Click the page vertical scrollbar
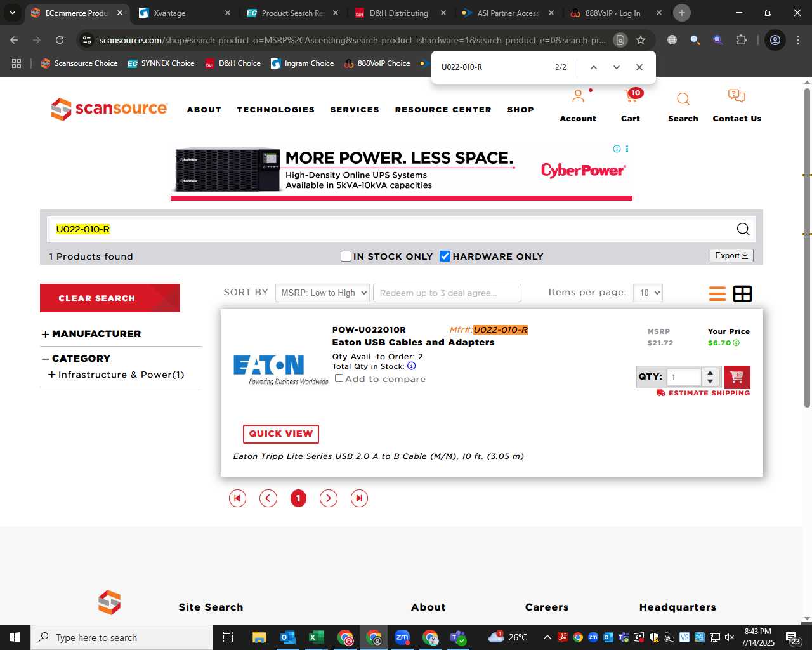This screenshot has width=812, height=650. 807,248
